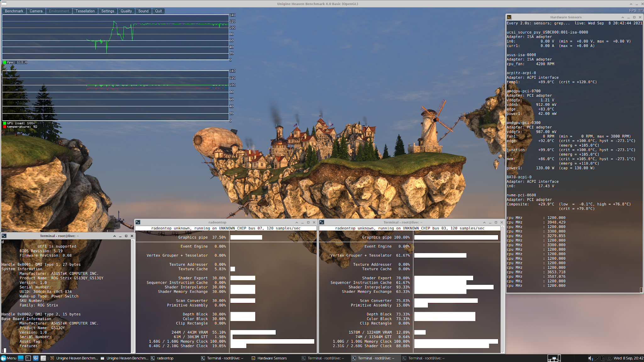Screen dimensions: 644x362
Task: Open the file manager launcher in panel
Action: click(43, 358)
